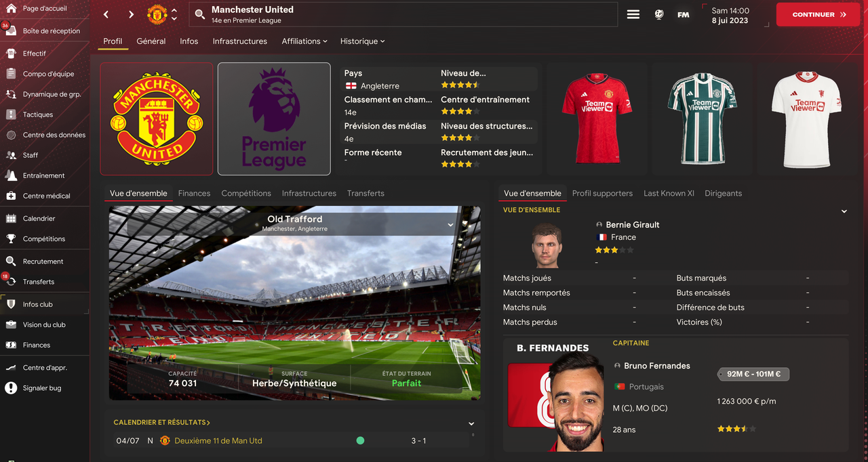Click the Continuer button
This screenshot has height=462, width=868.
point(818,14)
